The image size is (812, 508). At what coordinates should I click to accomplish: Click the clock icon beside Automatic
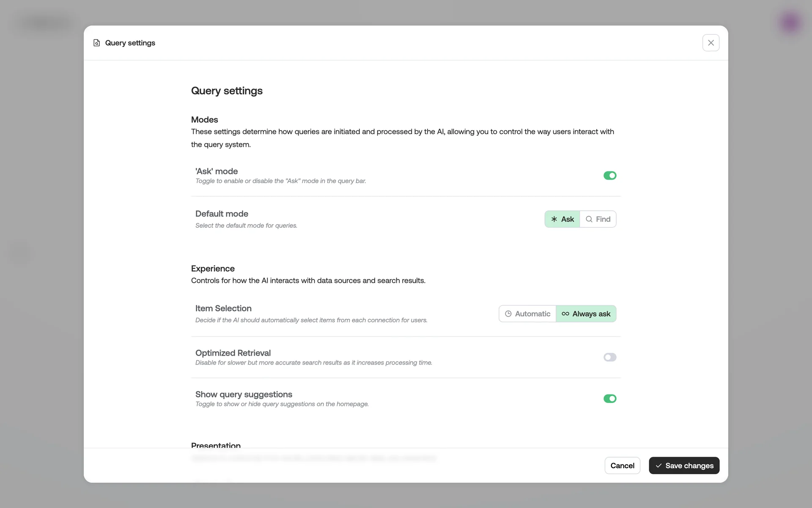click(508, 314)
